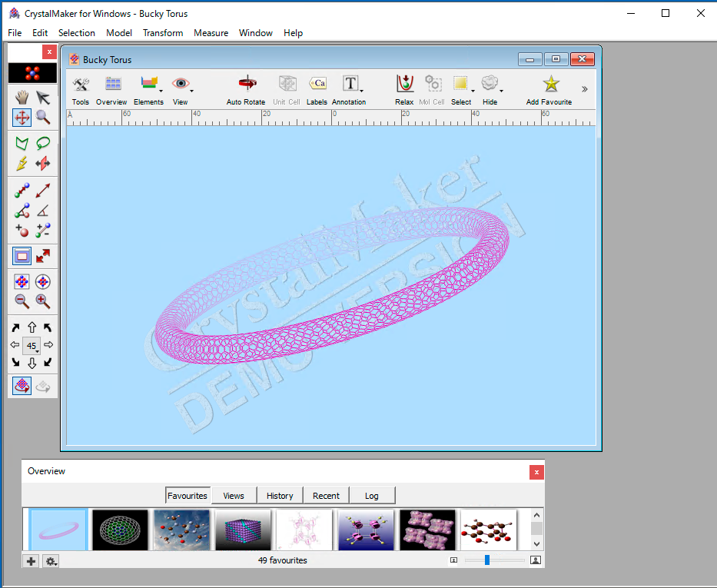This screenshot has height=588, width=717.
Task: Activate the four-way move tool
Action: [x=22, y=118]
